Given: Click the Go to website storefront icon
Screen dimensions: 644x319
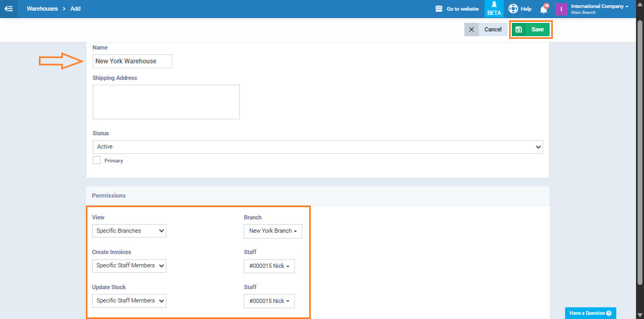Looking at the screenshot, I should 439,9.
